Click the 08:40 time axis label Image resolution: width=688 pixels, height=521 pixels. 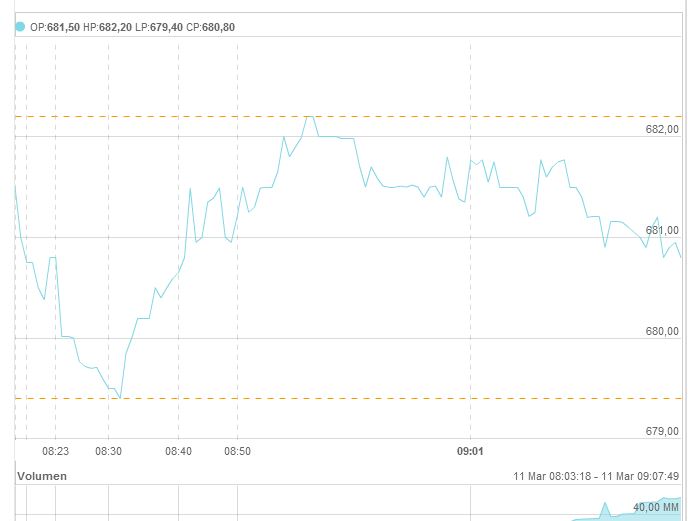pyautogui.click(x=178, y=451)
